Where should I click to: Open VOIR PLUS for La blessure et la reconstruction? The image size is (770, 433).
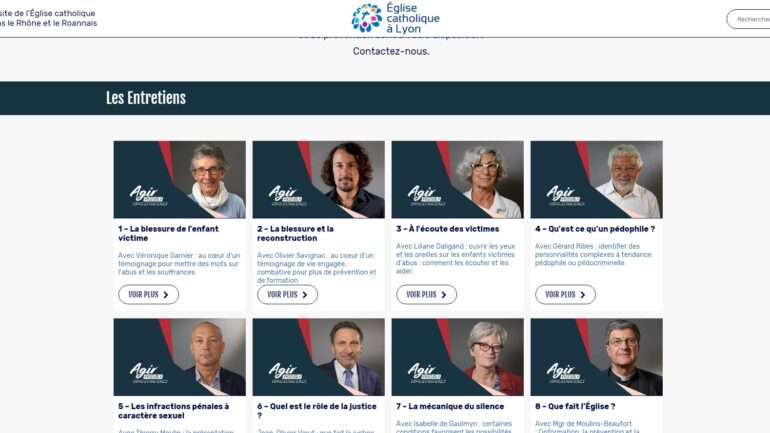[x=287, y=295]
